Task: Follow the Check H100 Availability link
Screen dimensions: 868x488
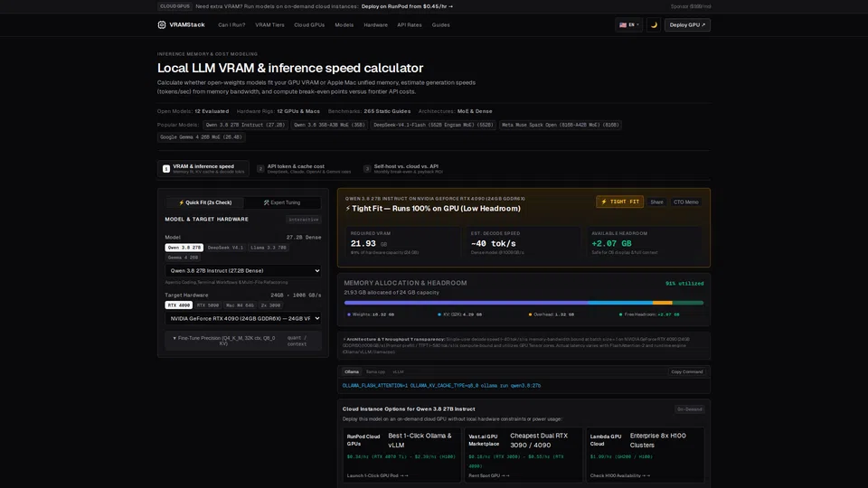Action: click(620, 476)
